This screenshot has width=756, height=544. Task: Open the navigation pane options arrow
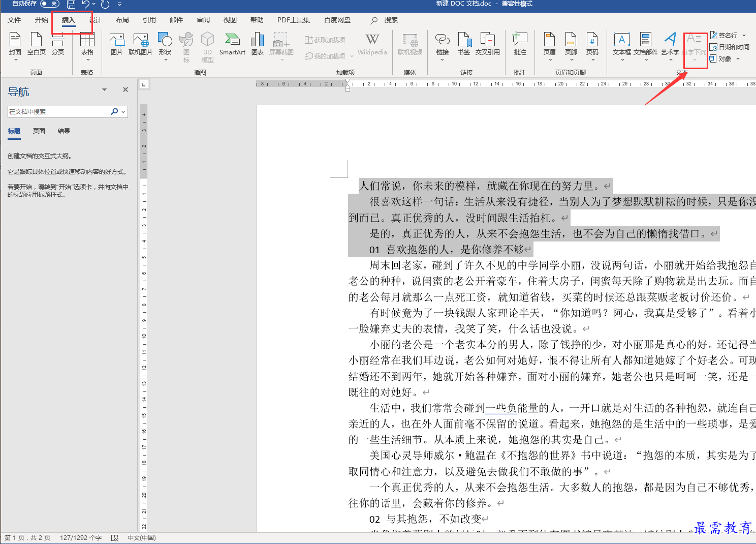click(x=104, y=89)
